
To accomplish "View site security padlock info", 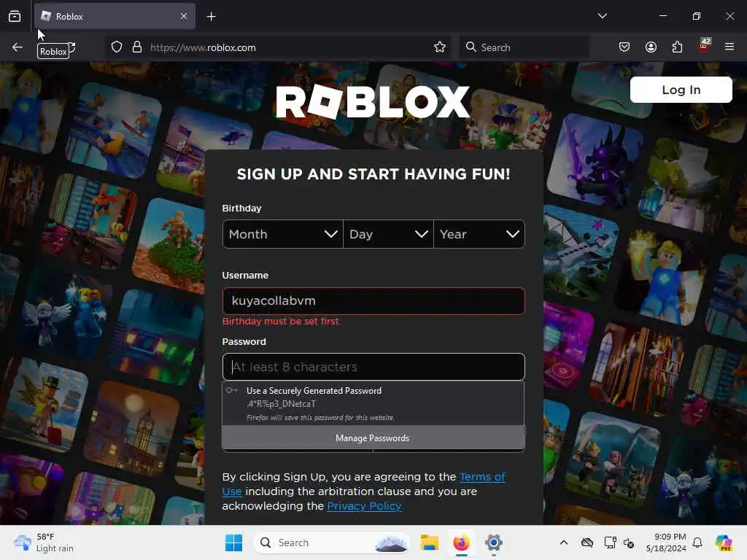I will tap(137, 47).
